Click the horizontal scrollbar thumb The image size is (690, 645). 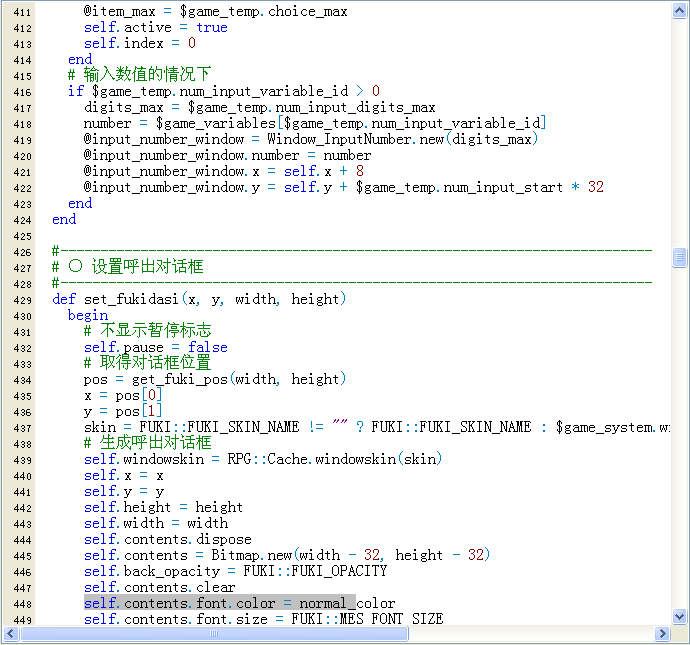click(214, 634)
